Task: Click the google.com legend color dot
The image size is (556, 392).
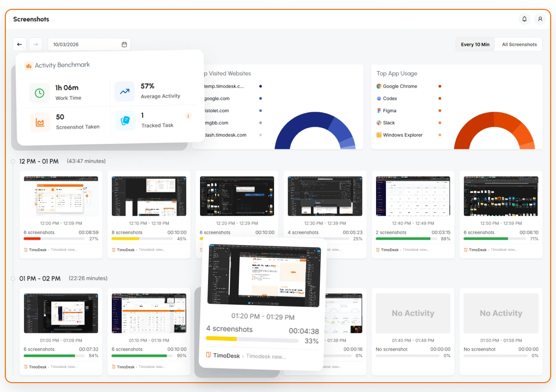Action: coord(260,98)
